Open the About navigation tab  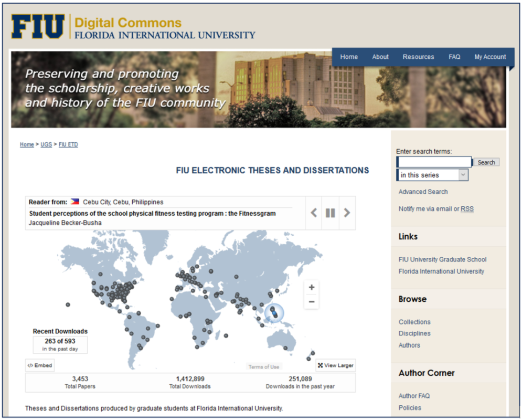click(x=380, y=57)
